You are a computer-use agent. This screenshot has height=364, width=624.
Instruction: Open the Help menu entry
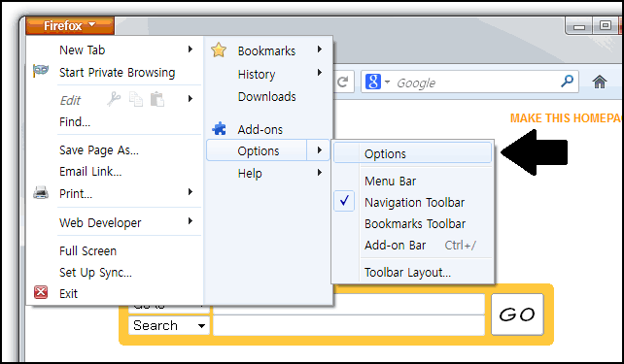pos(250,174)
